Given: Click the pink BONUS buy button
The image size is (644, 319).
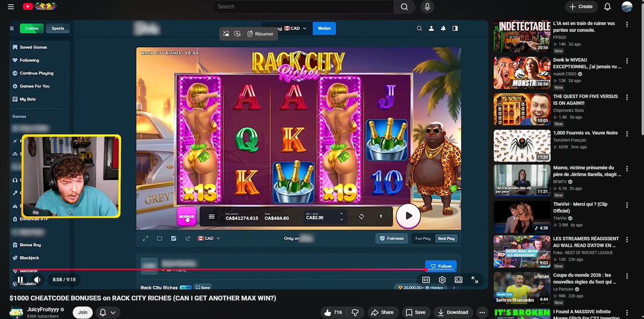Looking at the screenshot, I should point(187,217).
